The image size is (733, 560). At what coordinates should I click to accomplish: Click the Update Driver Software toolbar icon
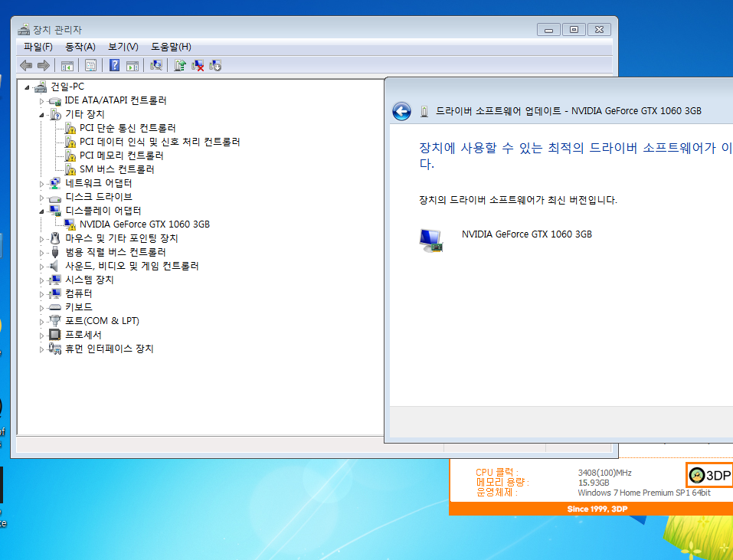(180, 65)
